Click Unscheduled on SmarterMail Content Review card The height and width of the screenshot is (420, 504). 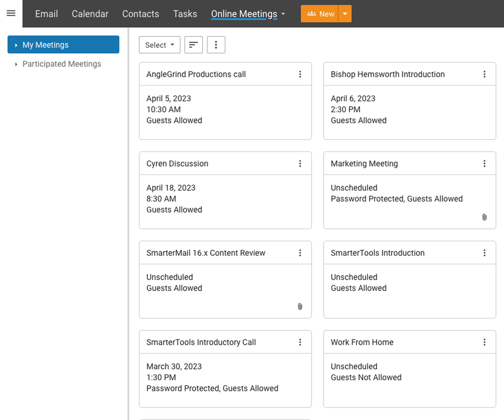tap(170, 277)
